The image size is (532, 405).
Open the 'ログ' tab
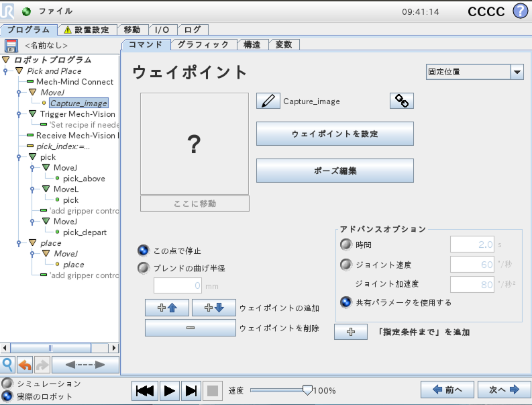point(193,30)
